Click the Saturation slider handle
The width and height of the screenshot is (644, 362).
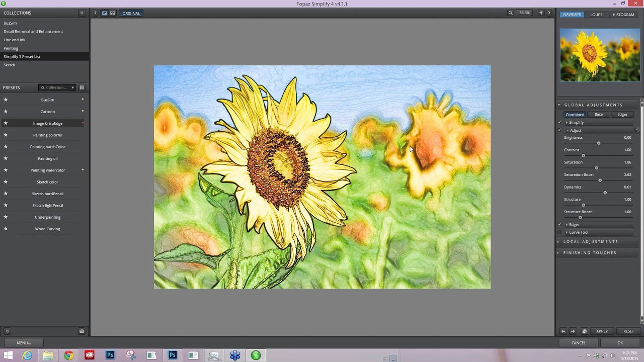click(596, 168)
